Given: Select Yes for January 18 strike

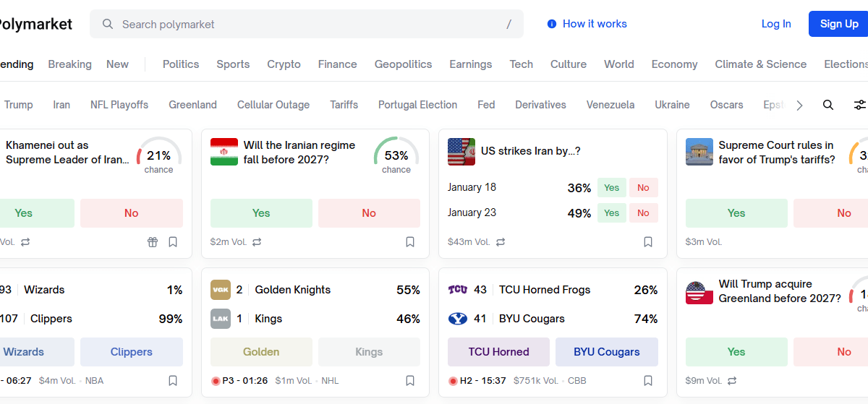Looking at the screenshot, I should tap(612, 188).
